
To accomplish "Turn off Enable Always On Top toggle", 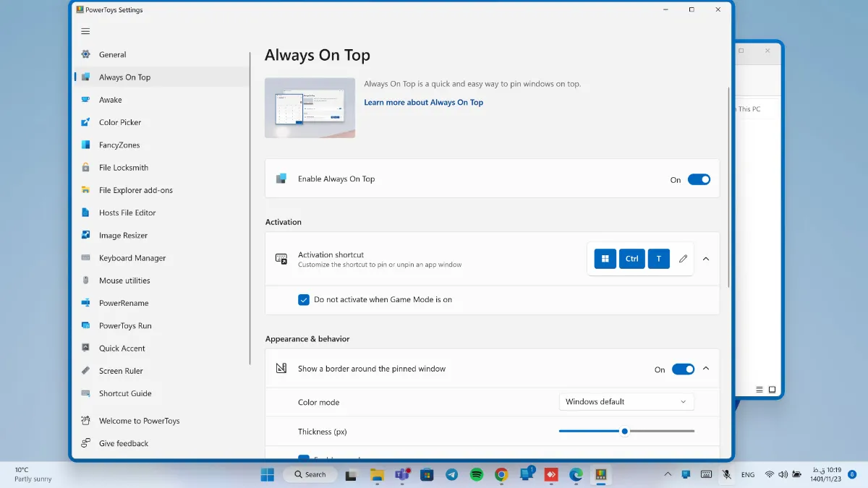I will [698, 179].
